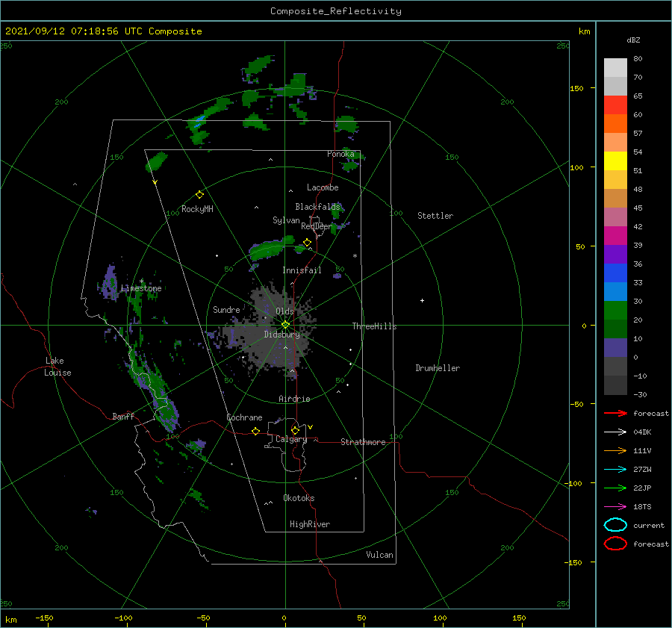
Task: Select the bright green swatch between 30 and 20 dBZ
Action: (615, 311)
